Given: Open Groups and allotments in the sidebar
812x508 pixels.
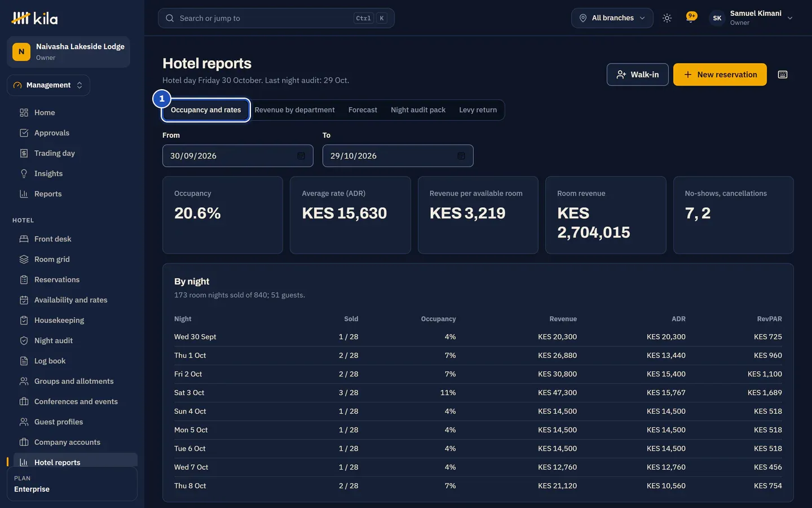Looking at the screenshot, I should [76, 381].
